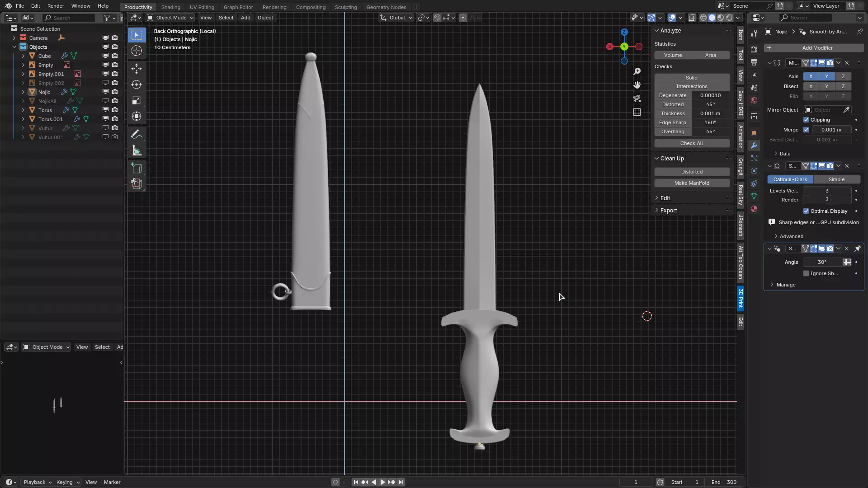The image size is (868, 488).
Task: Select the Select Box tool
Action: pyautogui.click(x=137, y=35)
